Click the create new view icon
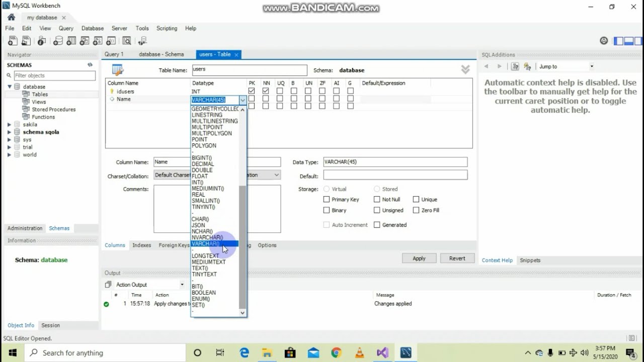Image resolution: width=644 pixels, height=362 pixels. (x=85, y=41)
